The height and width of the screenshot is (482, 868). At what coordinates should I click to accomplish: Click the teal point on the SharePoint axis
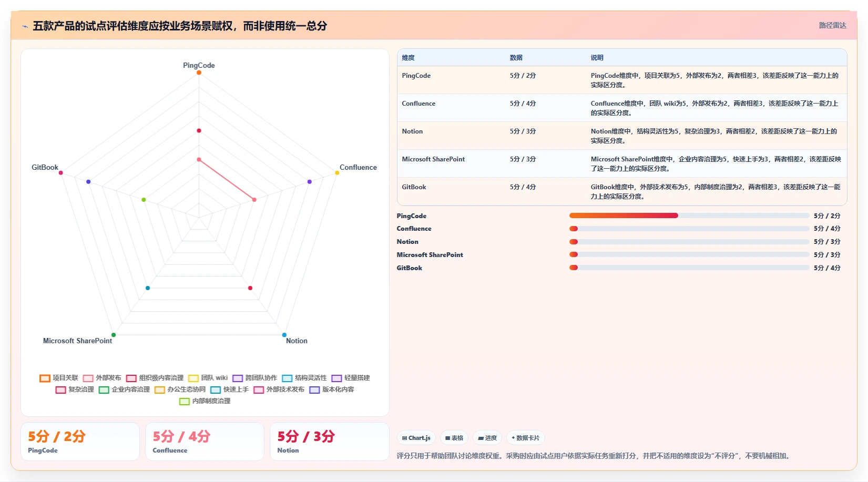point(148,288)
